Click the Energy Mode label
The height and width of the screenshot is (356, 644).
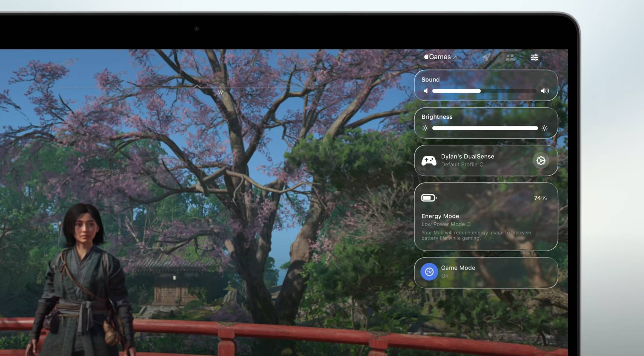click(440, 216)
